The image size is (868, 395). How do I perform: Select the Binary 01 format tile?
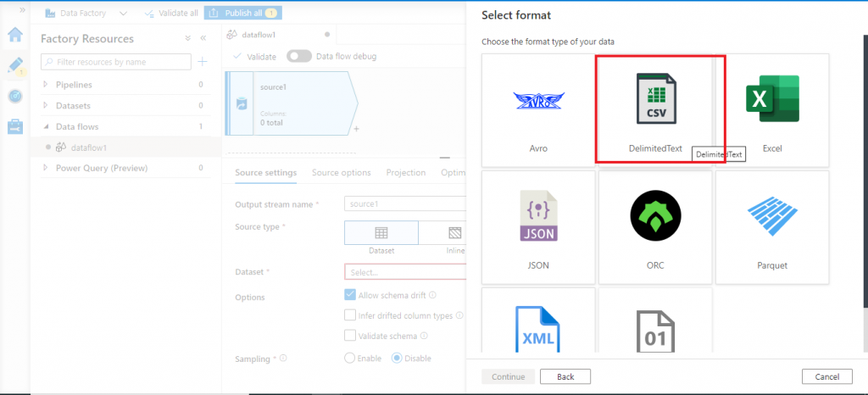tap(655, 320)
